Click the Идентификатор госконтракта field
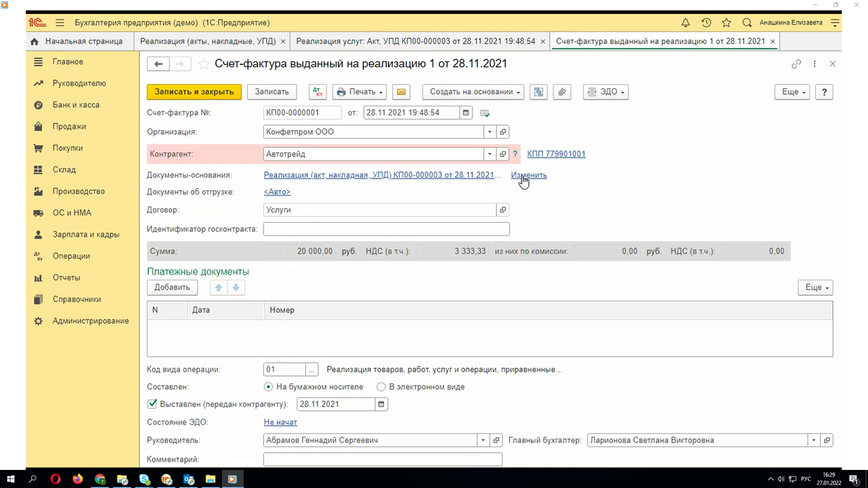The width and height of the screenshot is (868, 488). (x=386, y=229)
